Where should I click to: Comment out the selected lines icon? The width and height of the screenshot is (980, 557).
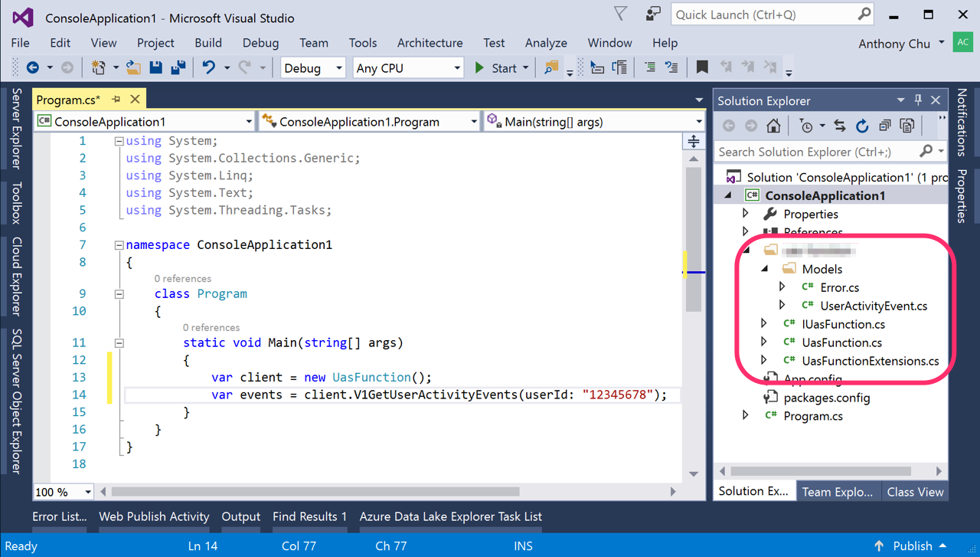coord(649,67)
